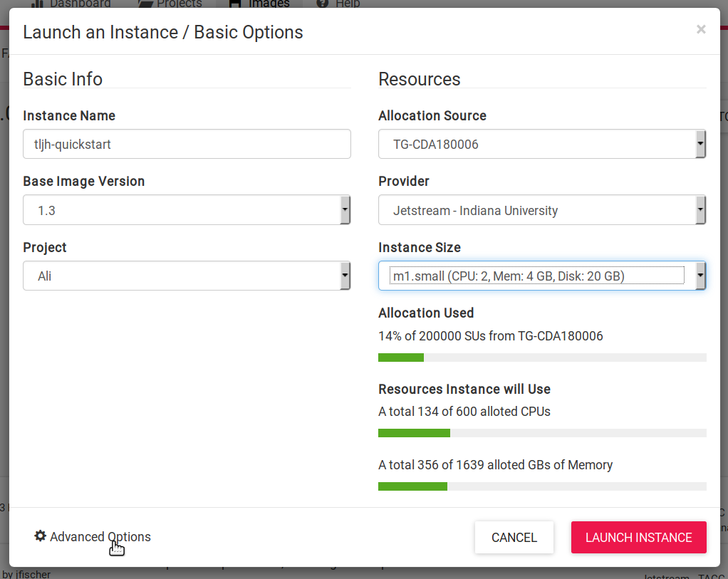Click the allotted GBs of Memory bar
728x579 pixels.
542,486
